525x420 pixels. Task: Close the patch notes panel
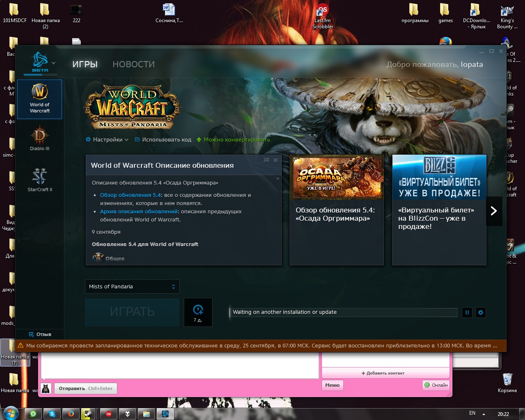click(276, 160)
